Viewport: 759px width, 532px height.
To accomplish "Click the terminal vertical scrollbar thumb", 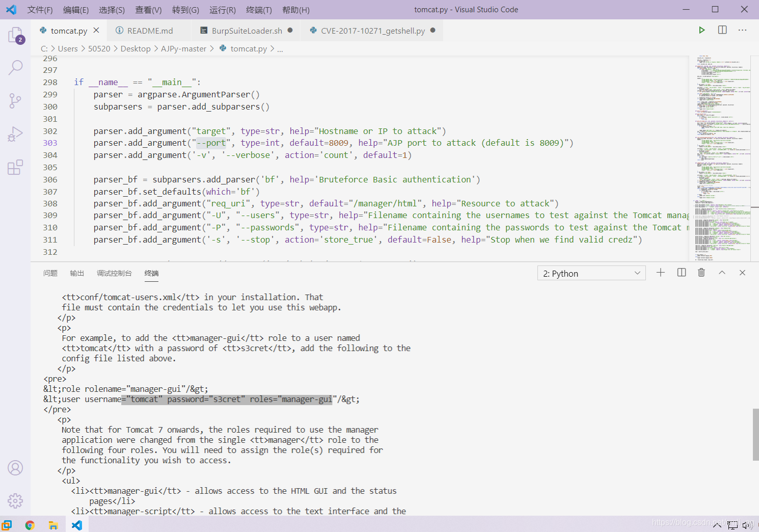I will tap(755, 434).
